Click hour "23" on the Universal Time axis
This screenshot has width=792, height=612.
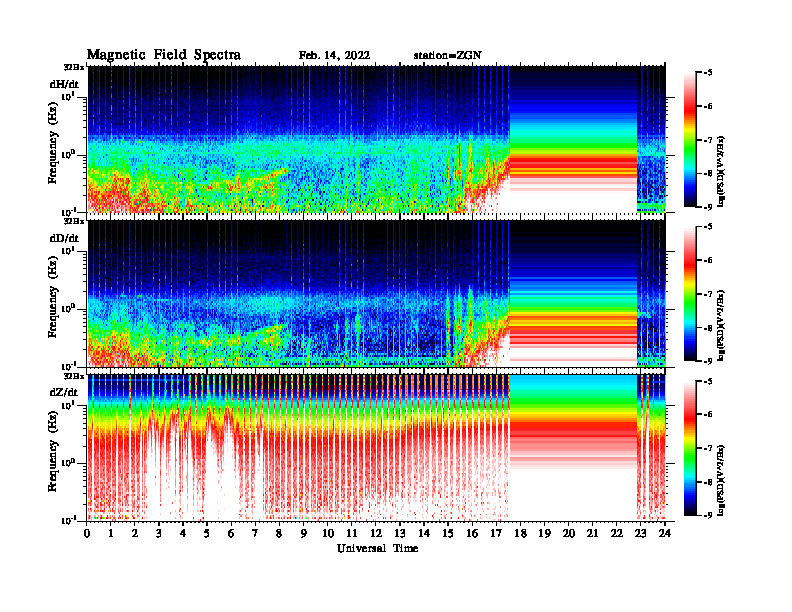[x=640, y=533]
